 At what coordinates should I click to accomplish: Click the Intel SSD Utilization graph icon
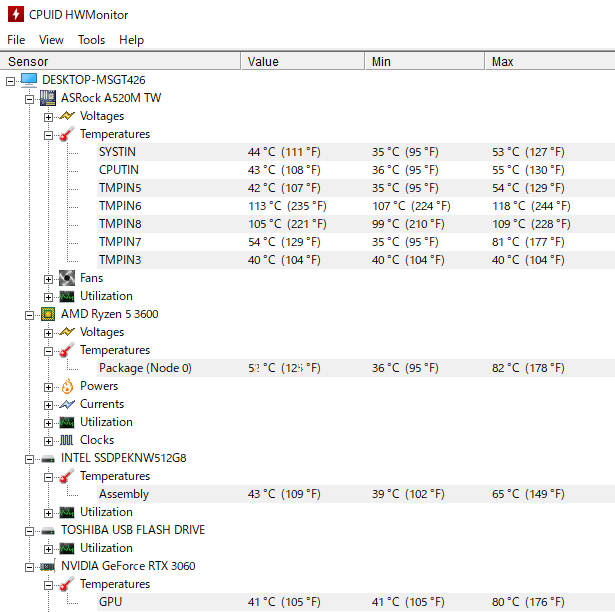[x=67, y=512]
